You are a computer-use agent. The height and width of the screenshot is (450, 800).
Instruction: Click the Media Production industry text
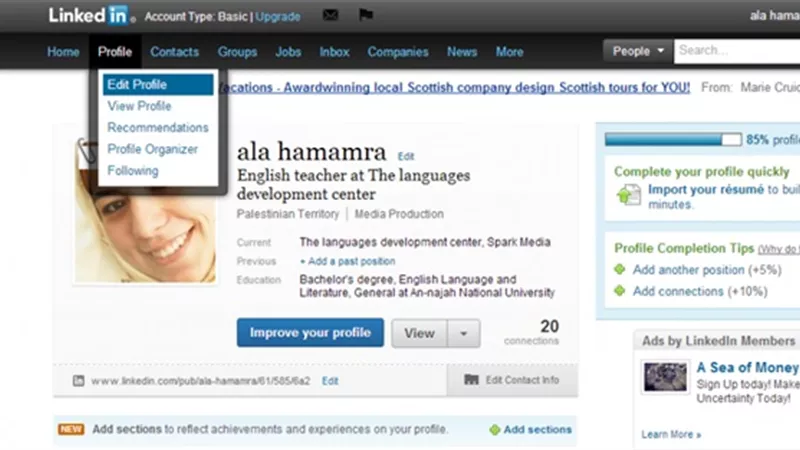click(x=399, y=214)
